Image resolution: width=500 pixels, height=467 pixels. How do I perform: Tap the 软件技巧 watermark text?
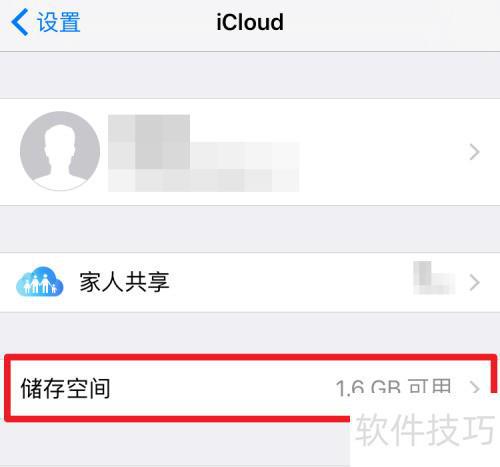point(425,430)
